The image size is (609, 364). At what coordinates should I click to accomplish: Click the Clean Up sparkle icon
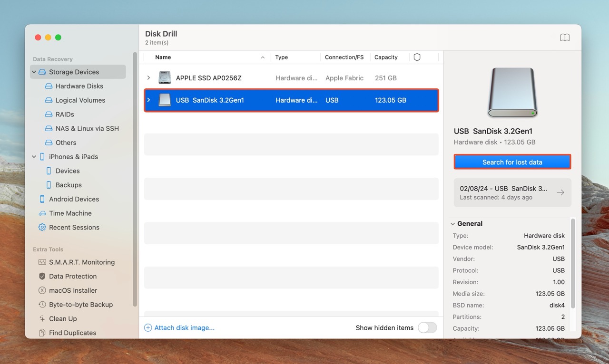(x=42, y=319)
